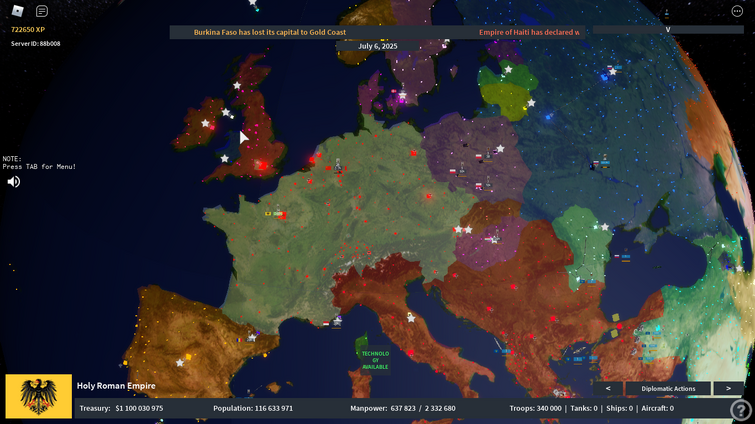This screenshot has height=424, width=755.
Task: Open the Roblox menu logo icon
Action: (18, 11)
